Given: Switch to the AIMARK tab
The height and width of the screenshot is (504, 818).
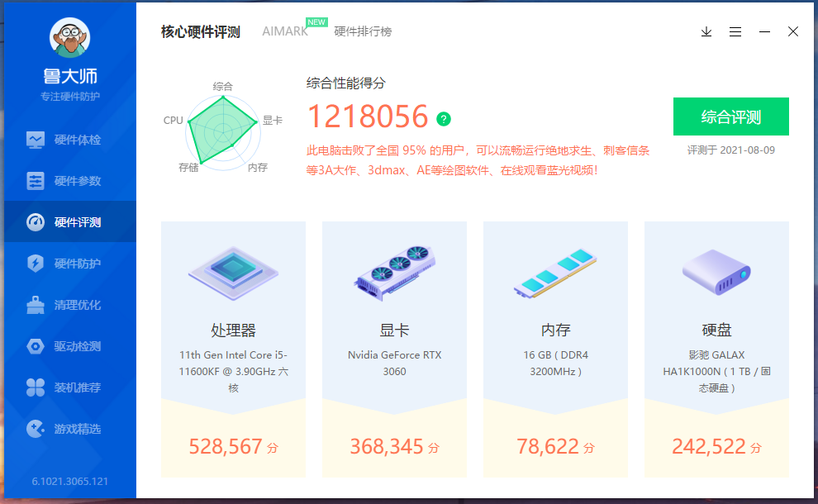Looking at the screenshot, I should (284, 31).
